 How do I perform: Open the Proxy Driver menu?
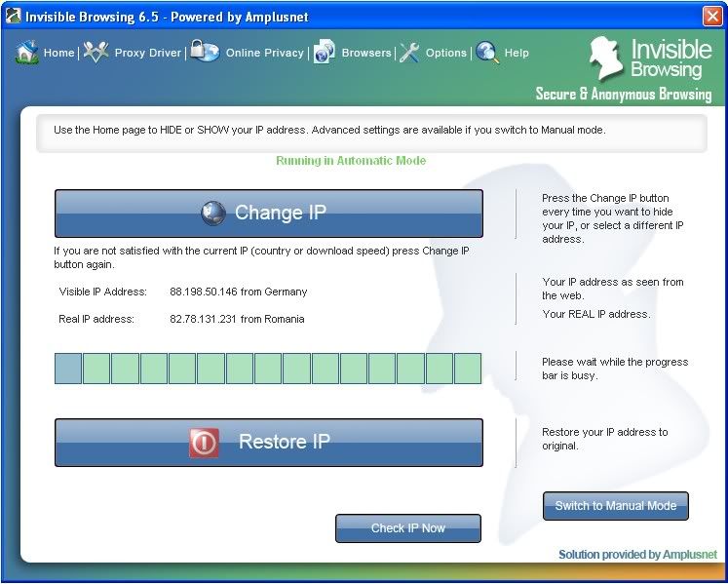pyautogui.click(x=147, y=53)
